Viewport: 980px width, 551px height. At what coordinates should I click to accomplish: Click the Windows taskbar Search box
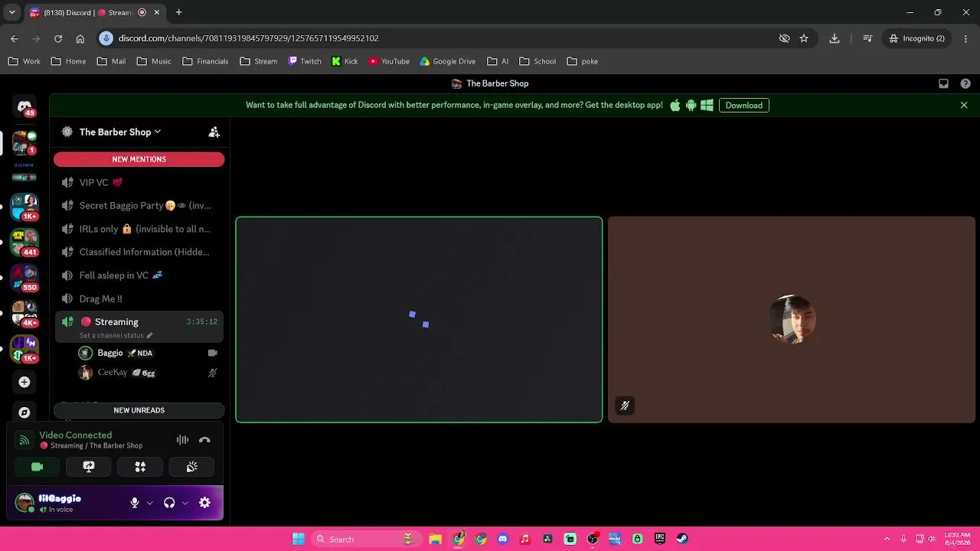click(366, 540)
